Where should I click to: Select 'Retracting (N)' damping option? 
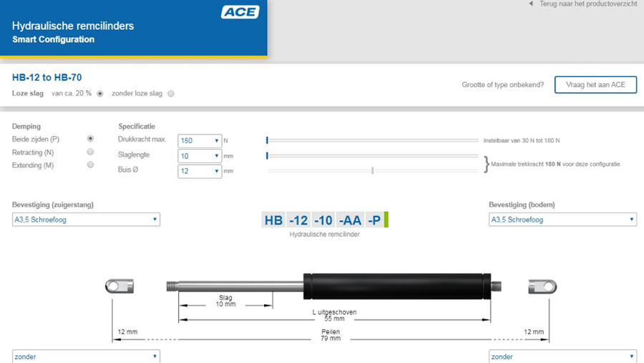point(90,152)
